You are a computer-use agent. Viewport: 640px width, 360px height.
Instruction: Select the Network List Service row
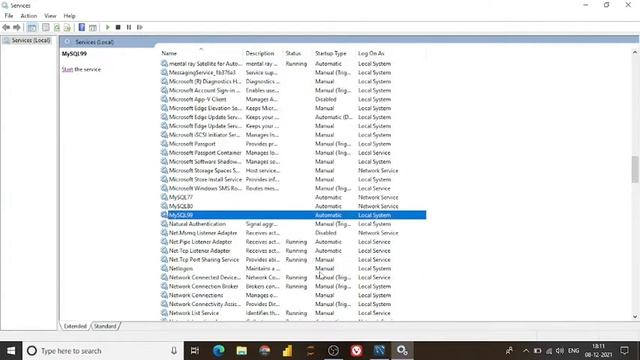point(293,313)
